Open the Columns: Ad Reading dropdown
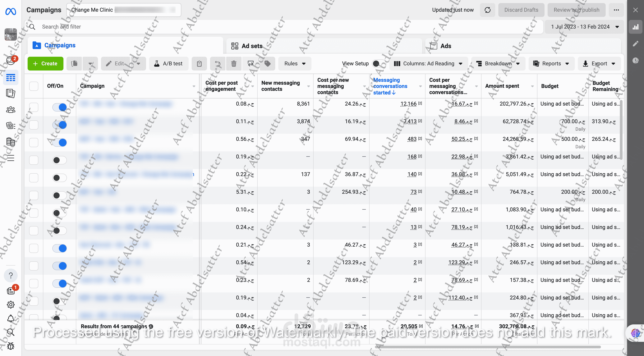The image size is (644, 356). (428, 64)
